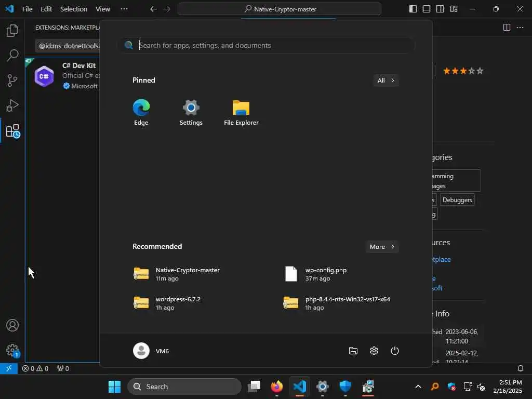Open Settings gear in Start menu footer
The width and height of the screenshot is (532, 399).
[374, 351]
